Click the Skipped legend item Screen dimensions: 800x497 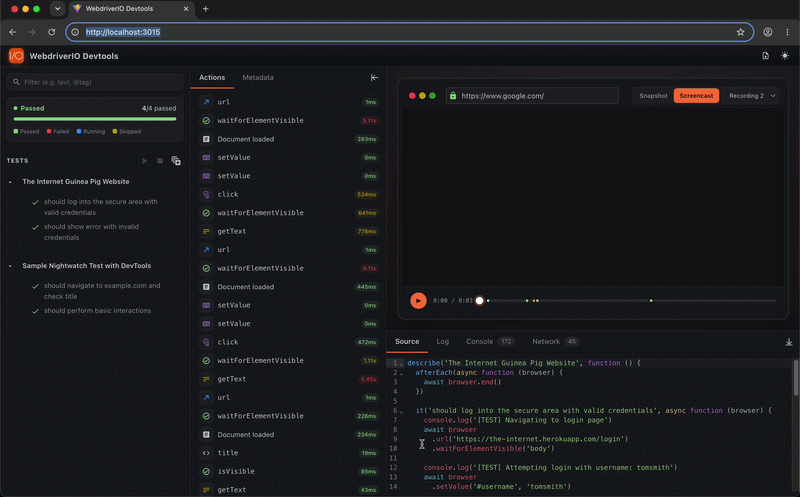tap(127, 132)
